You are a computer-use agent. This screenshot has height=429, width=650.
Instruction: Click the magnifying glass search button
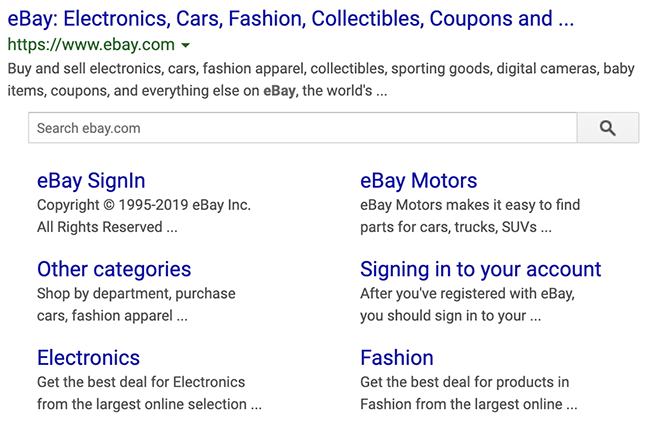608,128
